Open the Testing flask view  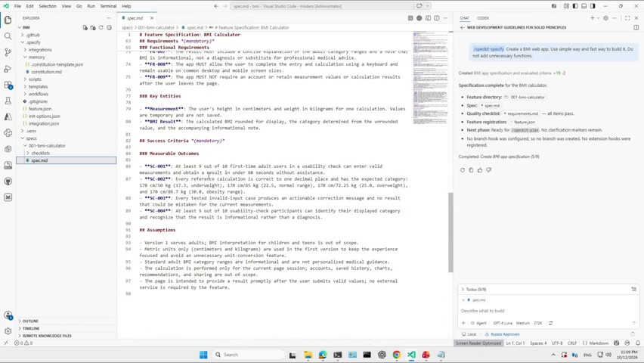pyautogui.click(x=8, y=101)
